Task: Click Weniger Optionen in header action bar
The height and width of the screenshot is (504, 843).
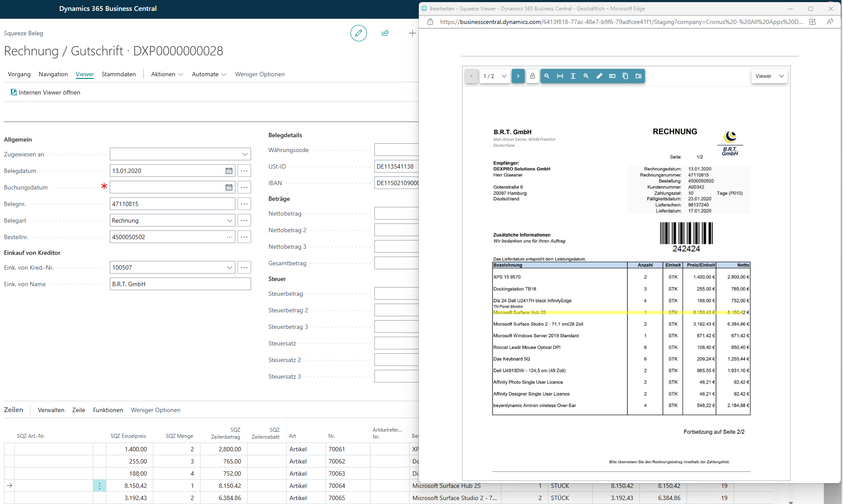Action: (260, 74)
